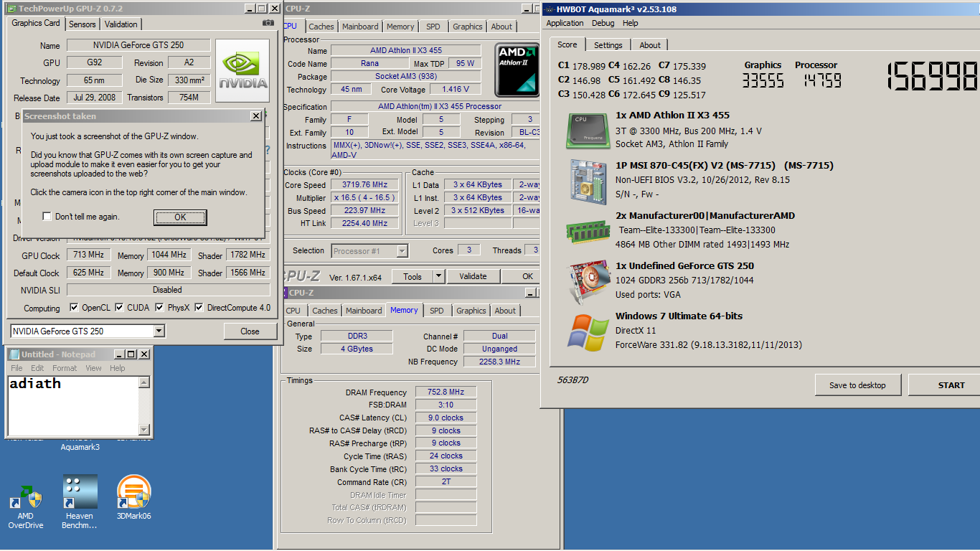The image size is (980, 551).
Task: Open the SPD tab in top CPU-Z
Action: coord(433,27)
